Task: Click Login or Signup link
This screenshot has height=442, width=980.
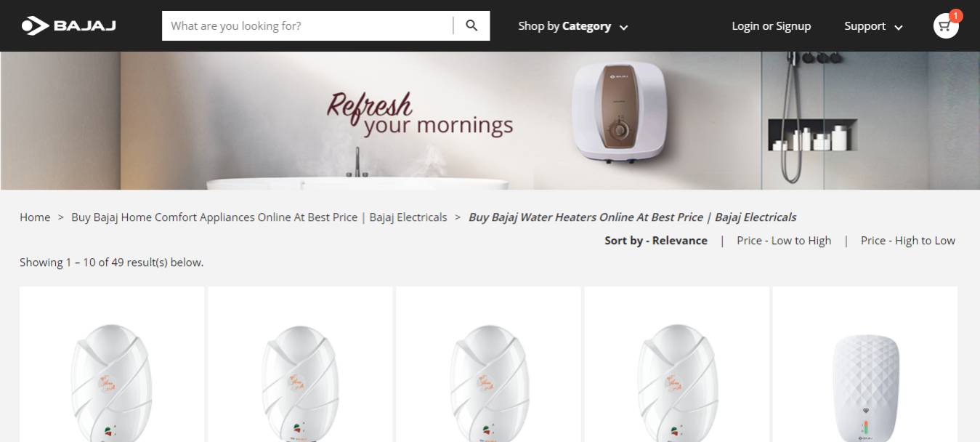Action: [771, 26]
